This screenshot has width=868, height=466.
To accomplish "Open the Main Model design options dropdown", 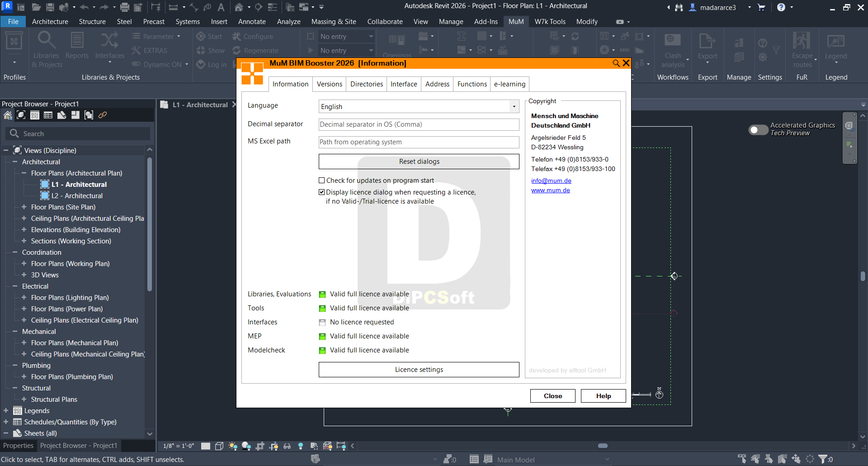I will click(553, 460).
